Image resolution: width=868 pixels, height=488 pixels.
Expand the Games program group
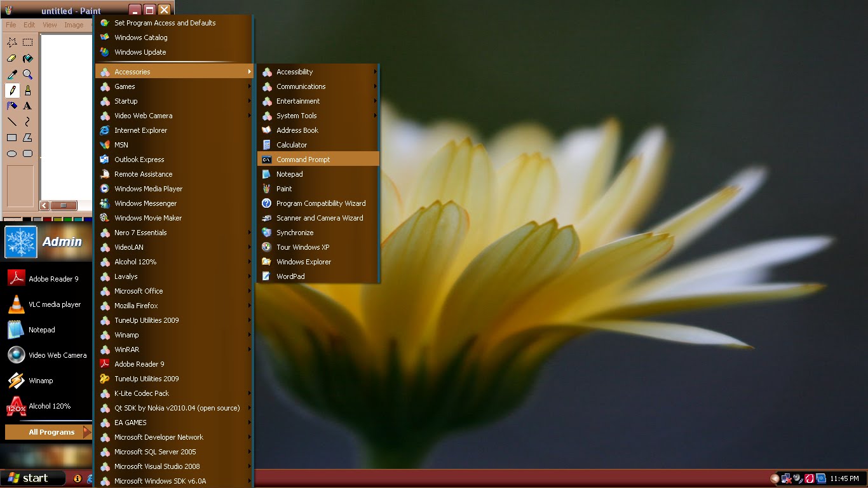click(x=174, y=86)
